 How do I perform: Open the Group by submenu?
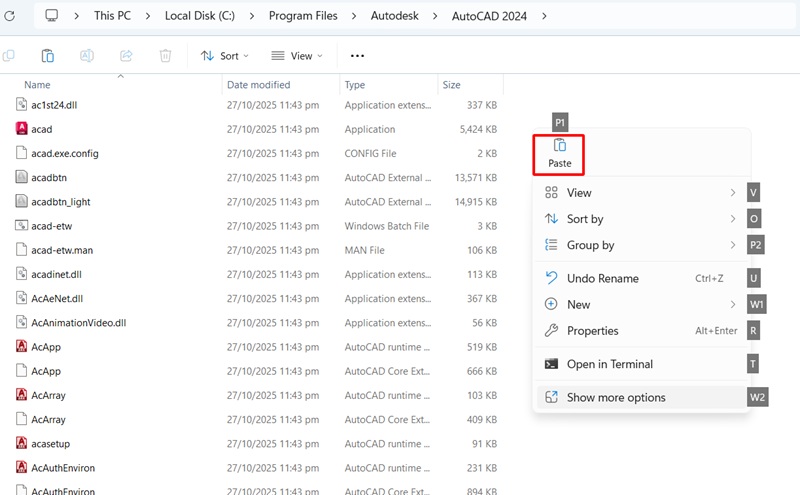click(641, 245)
